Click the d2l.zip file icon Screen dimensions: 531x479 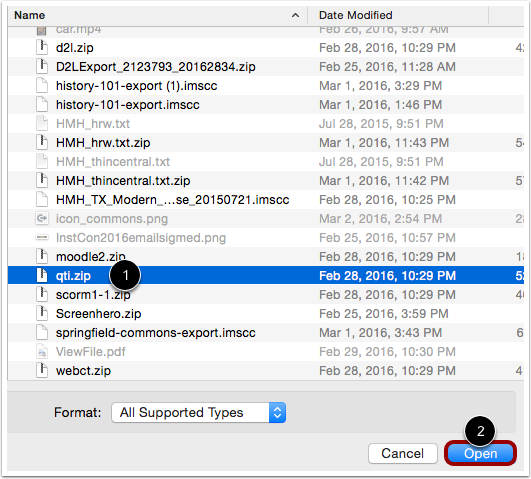pyautogui.click(x=42, y=47)
